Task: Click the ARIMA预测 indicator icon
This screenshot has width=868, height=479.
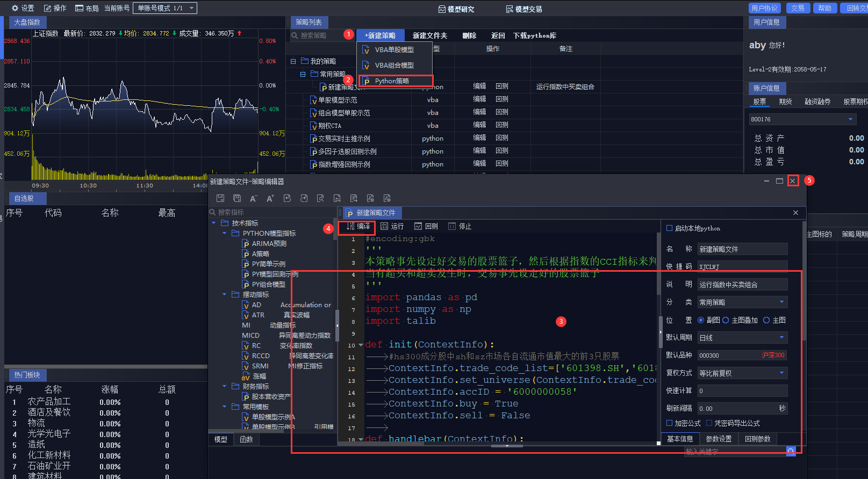Action: [x=246, y=244]
